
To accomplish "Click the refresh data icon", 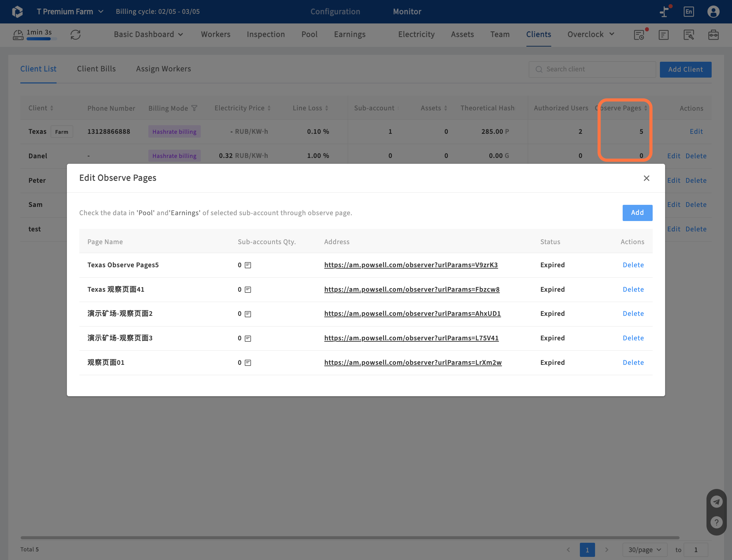I will (x=76, y=34).
